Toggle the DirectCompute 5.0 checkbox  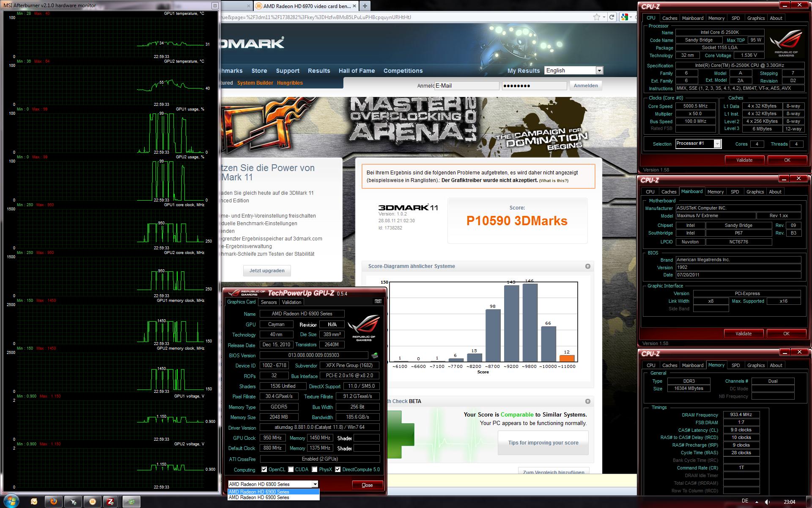tap(337, 469)
